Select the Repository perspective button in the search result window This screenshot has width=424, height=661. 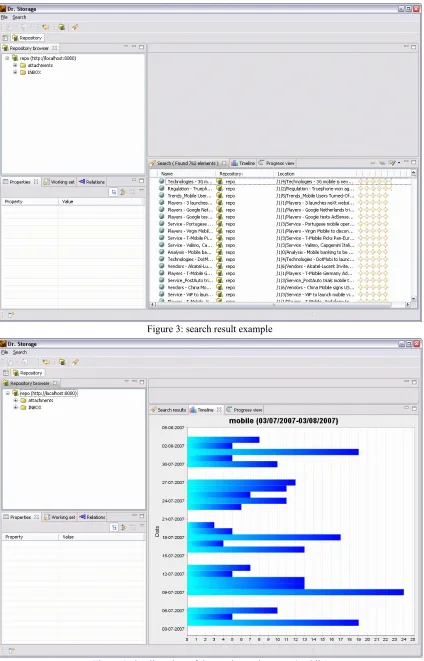pyautogui.click(x=27, y=38)
